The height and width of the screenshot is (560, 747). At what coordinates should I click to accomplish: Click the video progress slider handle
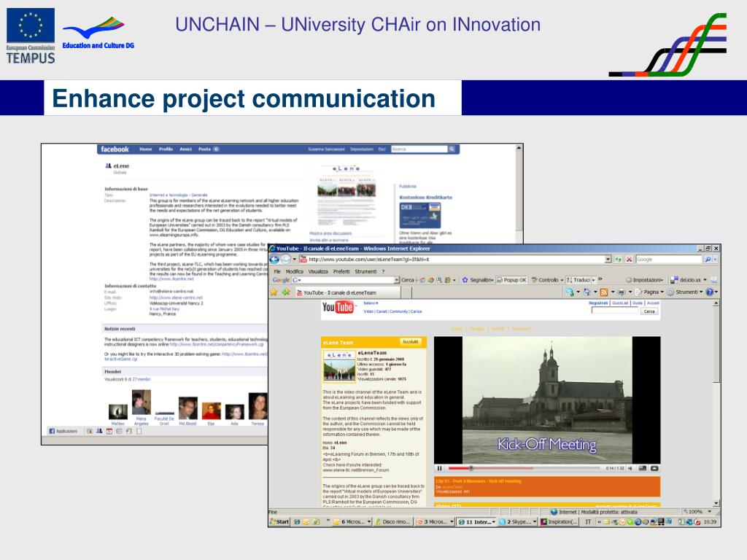(471, 469)
